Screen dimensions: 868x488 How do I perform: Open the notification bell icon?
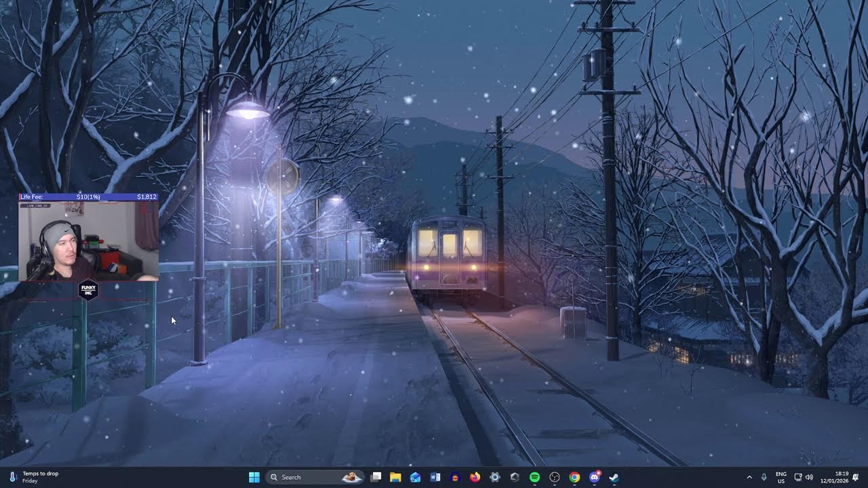pyautogui.click(x=856, y=477)
